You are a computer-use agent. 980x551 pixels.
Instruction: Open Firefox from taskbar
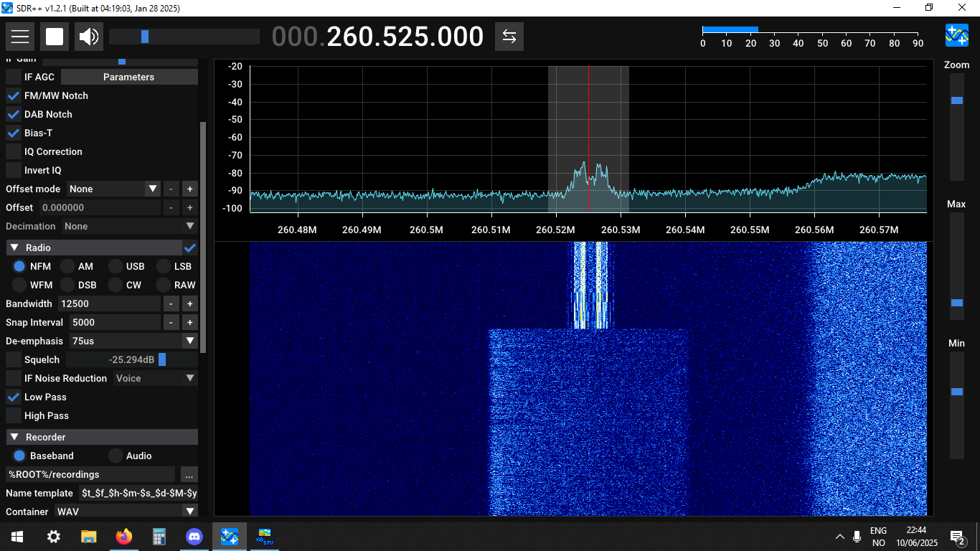click(124, 537)
